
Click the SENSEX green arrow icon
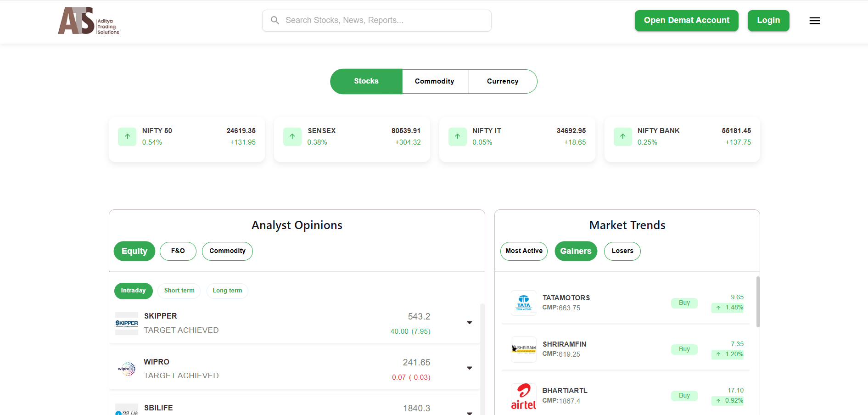click(292, 136)
